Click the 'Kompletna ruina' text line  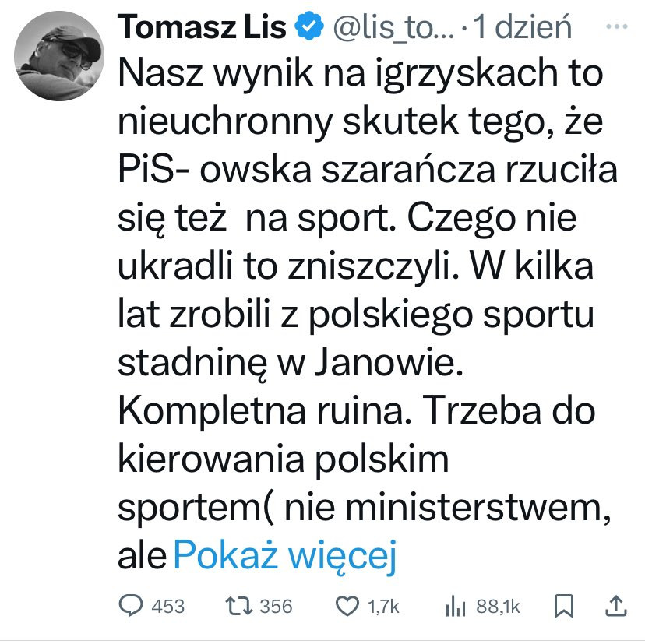[265, 411]
